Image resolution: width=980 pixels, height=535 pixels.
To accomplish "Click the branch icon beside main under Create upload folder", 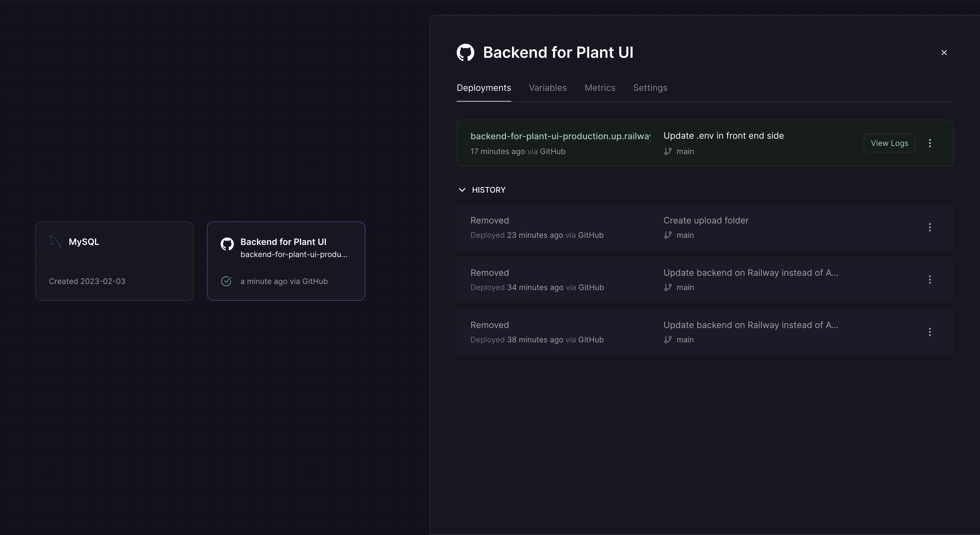I will pos(668,235).
